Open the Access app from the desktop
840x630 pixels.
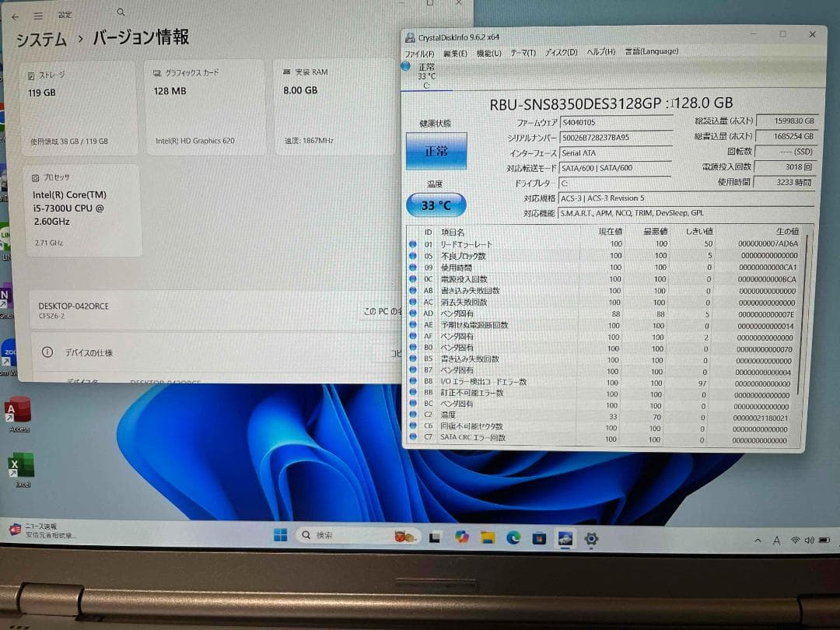(x=18, y=407)
